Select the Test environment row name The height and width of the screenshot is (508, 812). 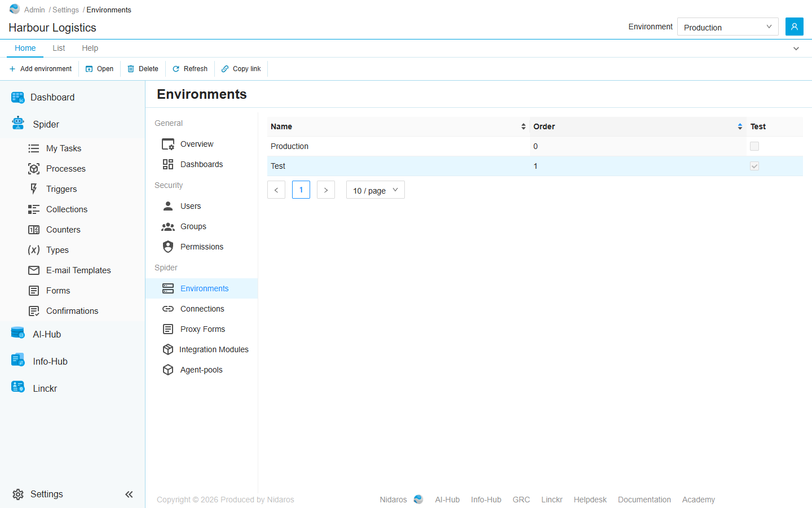(278, 166)
